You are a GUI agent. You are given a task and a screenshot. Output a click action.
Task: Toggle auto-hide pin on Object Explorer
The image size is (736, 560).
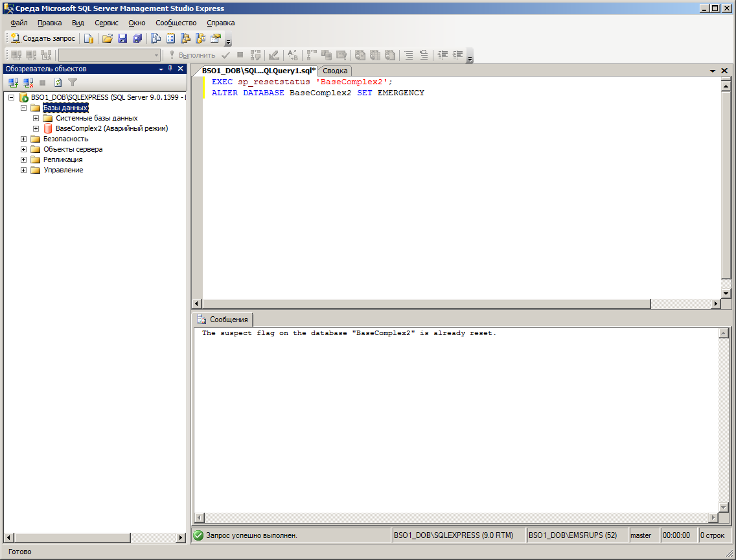pyautogui.click(x=170, y=69)
